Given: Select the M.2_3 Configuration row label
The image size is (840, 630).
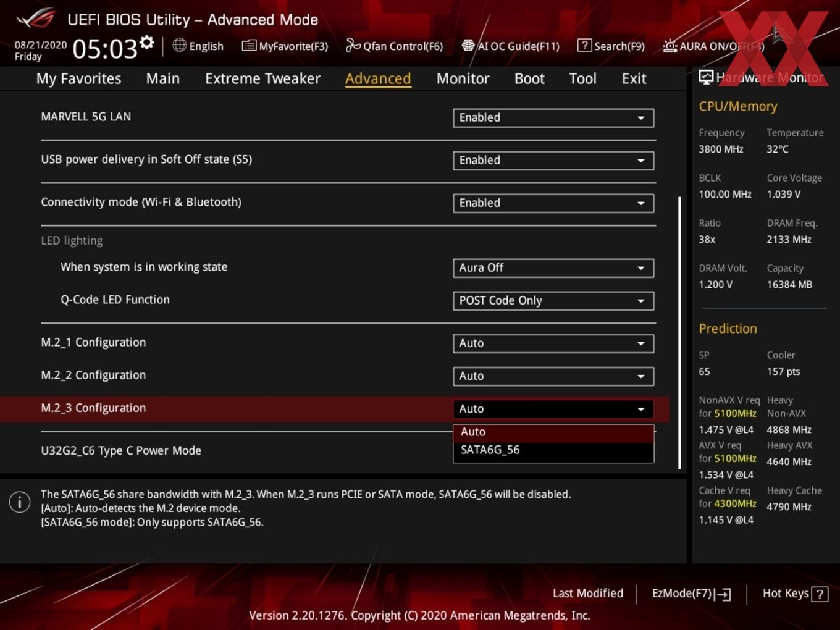Looking at the screenshot, I should 93,408.
